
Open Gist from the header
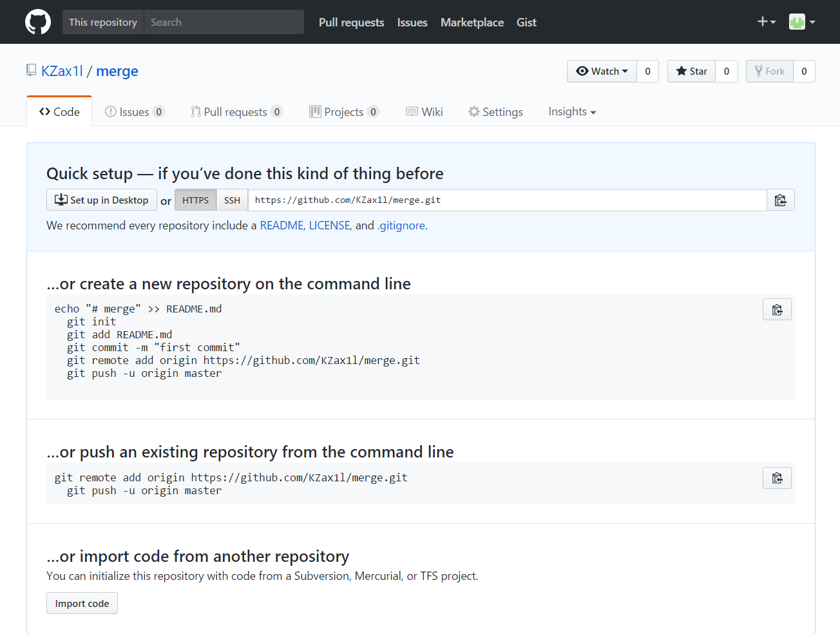tap(526, 22)
